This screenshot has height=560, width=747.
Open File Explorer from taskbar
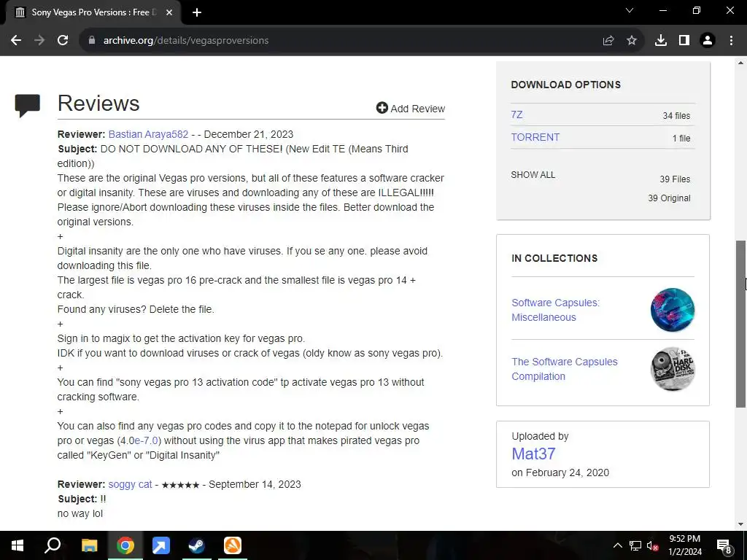pos(89,545)
